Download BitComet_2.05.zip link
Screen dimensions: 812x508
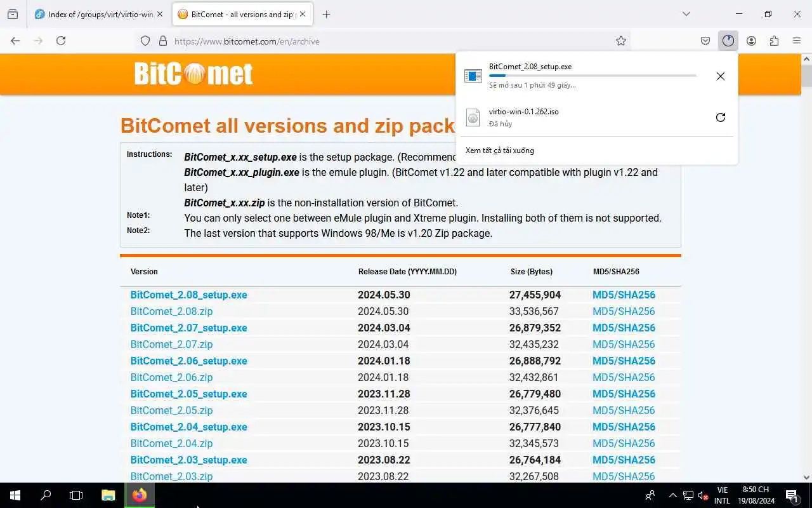pyautogui.click(x=171, y=410)
